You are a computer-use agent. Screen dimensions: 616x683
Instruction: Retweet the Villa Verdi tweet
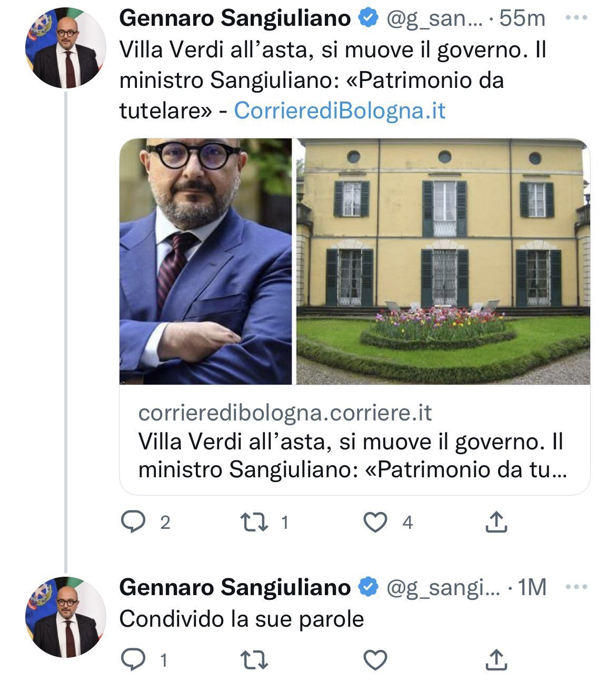(x=253, y=522)
